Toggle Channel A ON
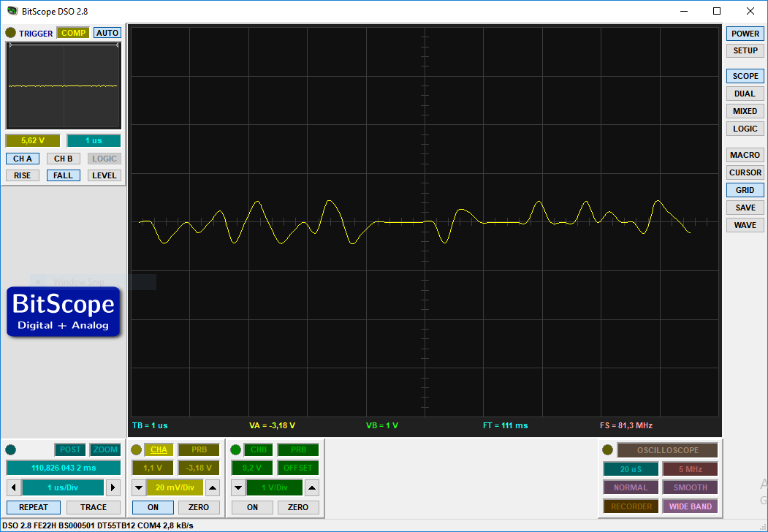768x532 pixels. (x=153, y=507)
